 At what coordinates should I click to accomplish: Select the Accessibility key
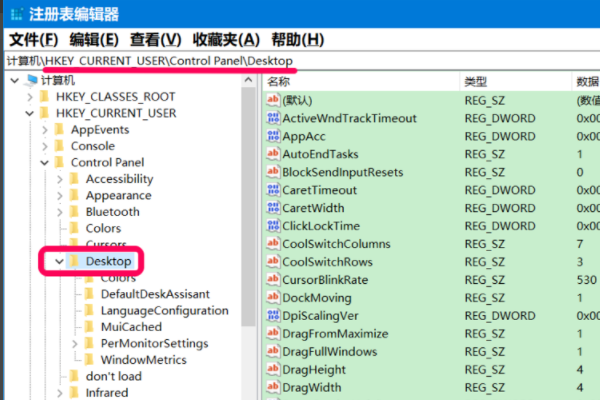pos(119,179)
